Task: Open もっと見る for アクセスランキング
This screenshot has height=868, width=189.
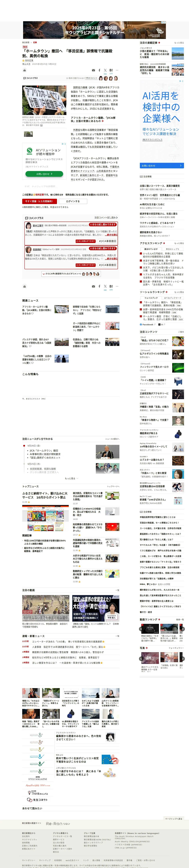Action: (x=179, y=243)
